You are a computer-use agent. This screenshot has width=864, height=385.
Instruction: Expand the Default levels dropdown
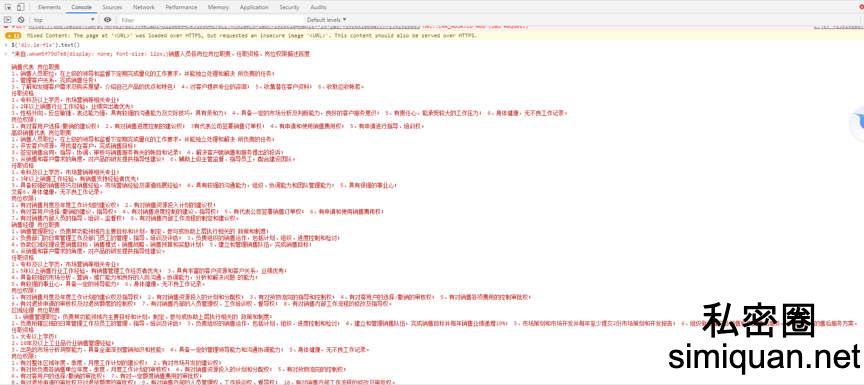point(327,20)
